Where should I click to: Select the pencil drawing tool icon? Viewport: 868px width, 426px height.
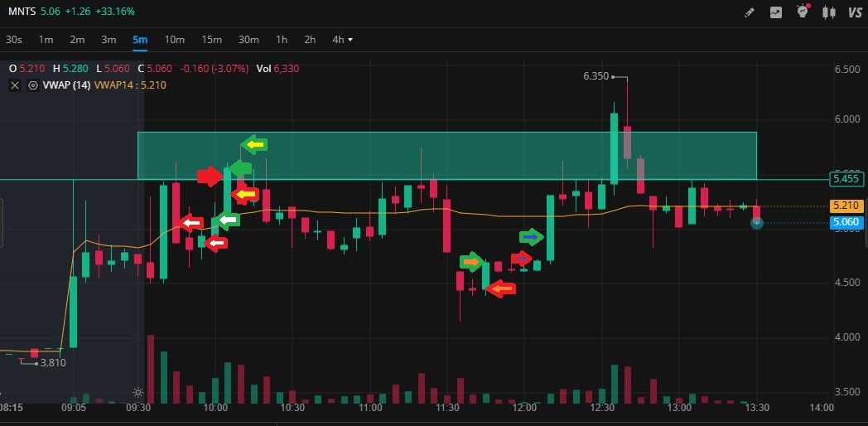click(750, 12)
